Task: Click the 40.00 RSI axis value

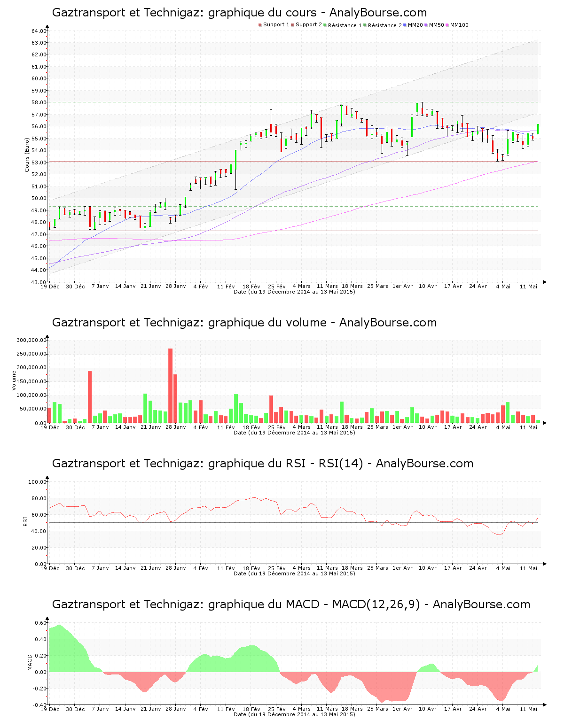Action: pos(39,531)
